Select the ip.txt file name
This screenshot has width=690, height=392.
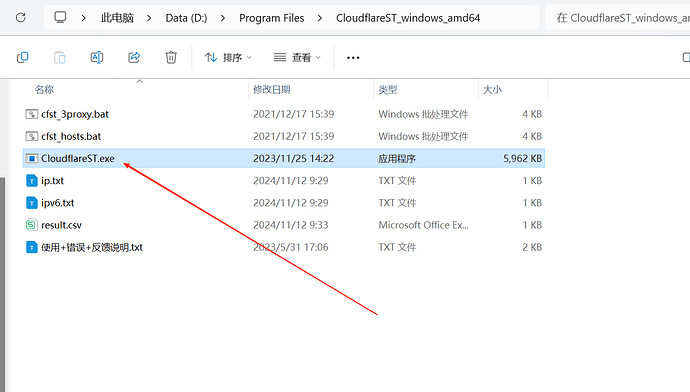(x=52, y=181)
